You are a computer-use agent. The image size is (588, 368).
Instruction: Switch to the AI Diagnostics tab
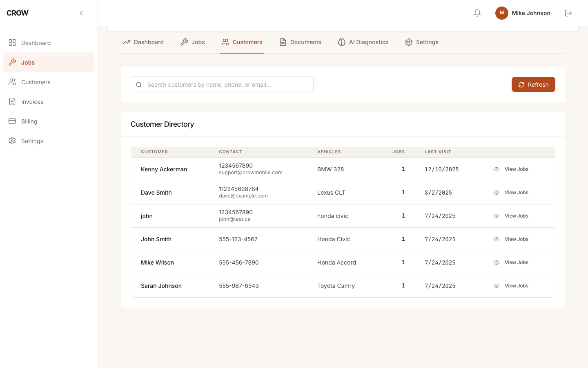363,42
